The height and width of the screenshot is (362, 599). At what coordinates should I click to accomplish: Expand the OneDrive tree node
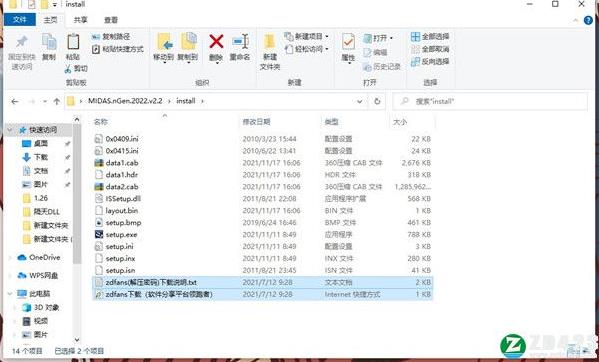pos(10,258)
